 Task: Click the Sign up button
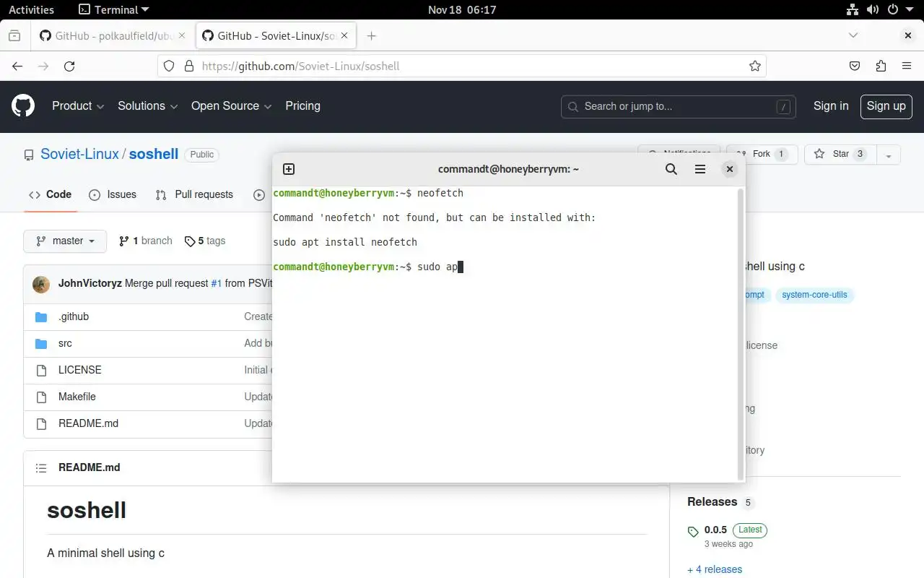[x=886, y=106]
